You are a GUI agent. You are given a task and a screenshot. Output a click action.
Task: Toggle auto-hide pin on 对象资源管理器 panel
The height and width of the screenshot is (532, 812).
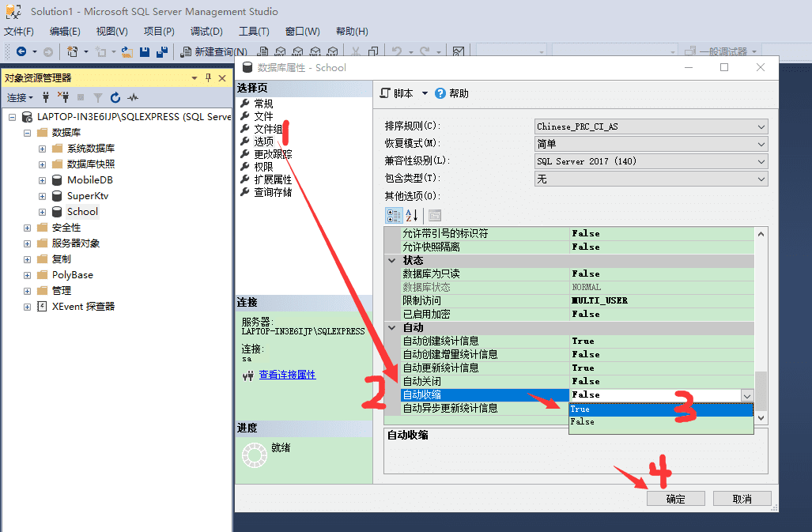208,77
